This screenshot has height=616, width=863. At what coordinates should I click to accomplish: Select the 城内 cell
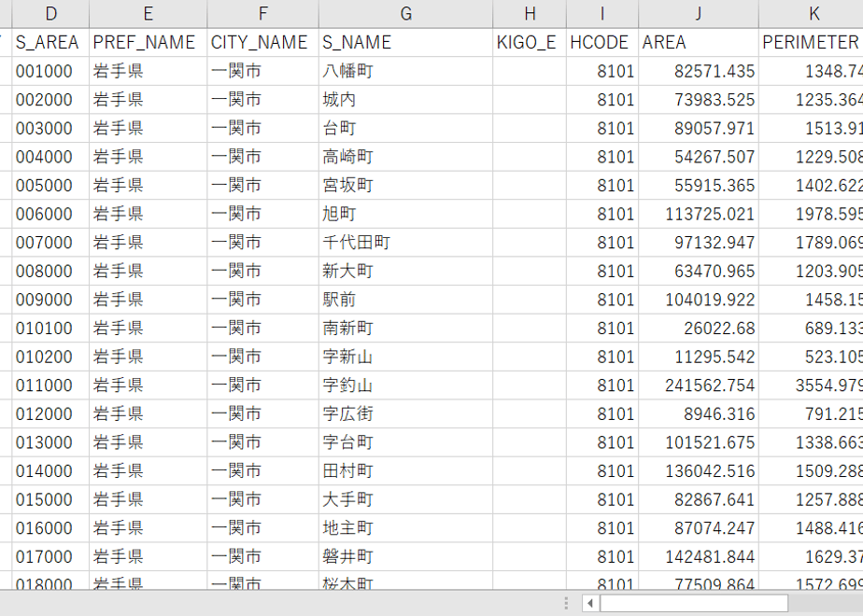(406, 100)
